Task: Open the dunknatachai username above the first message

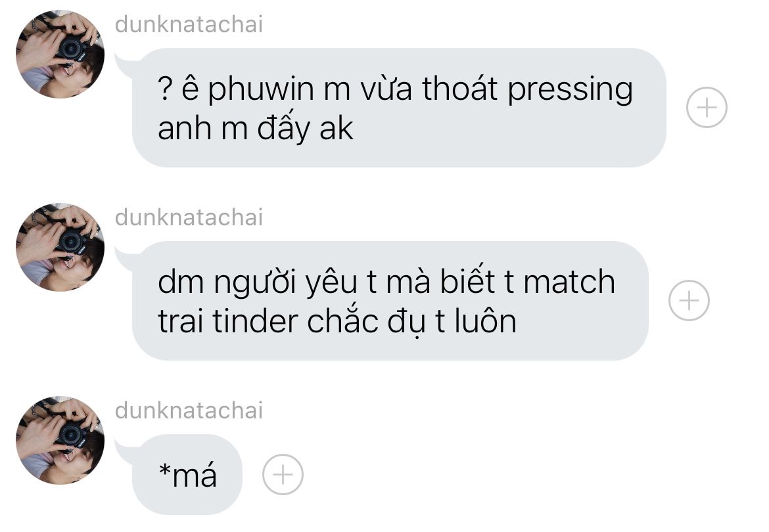Action: tap(189, 24)
